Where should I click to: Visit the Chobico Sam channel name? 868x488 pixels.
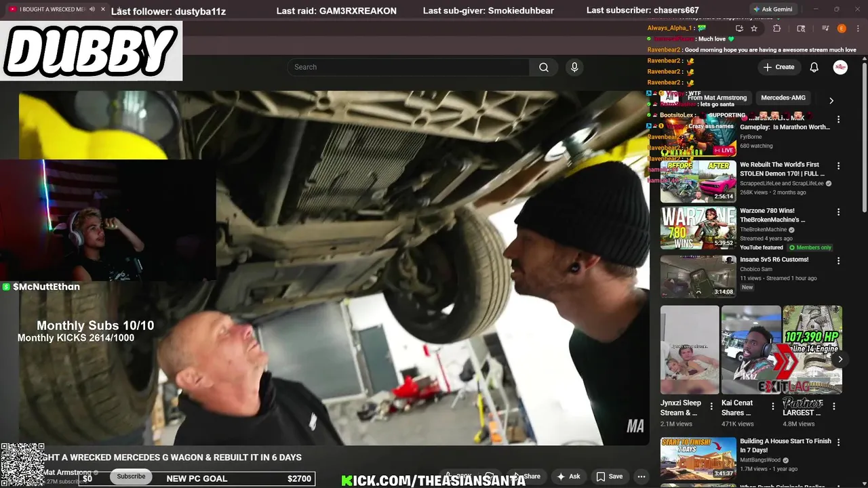[x=756, y=270]
